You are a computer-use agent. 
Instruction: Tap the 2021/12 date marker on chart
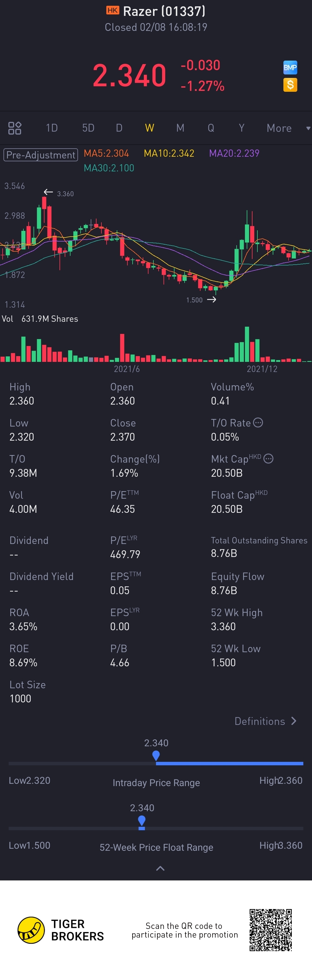(x=262, y=369)
